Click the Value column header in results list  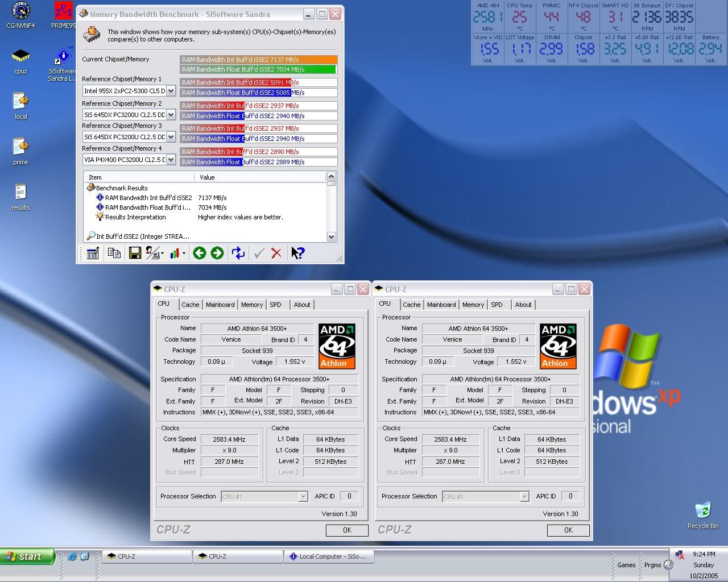pyautogui.click(x=260, y=177)
